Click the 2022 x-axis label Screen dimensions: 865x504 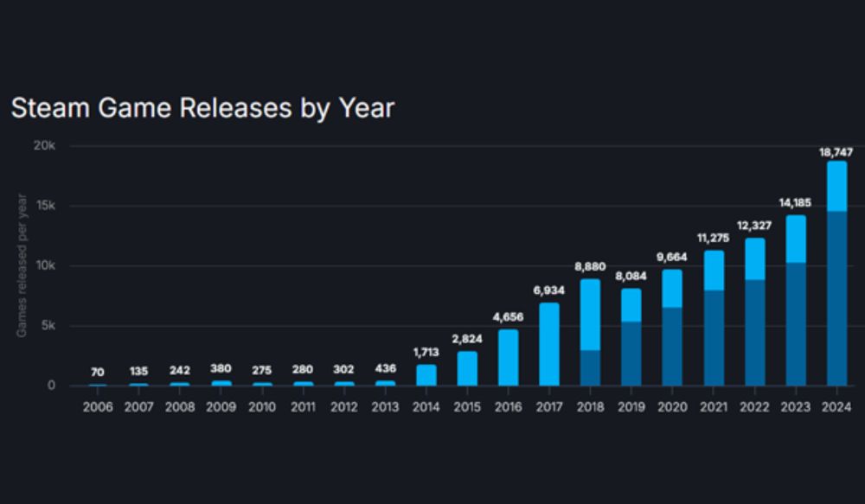754,407
